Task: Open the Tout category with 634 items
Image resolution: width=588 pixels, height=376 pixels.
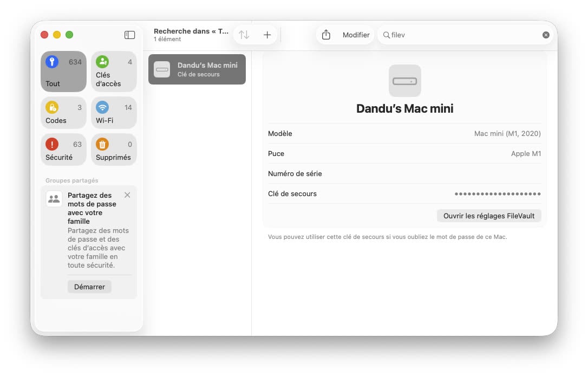Action: click(x=63, y=72)
